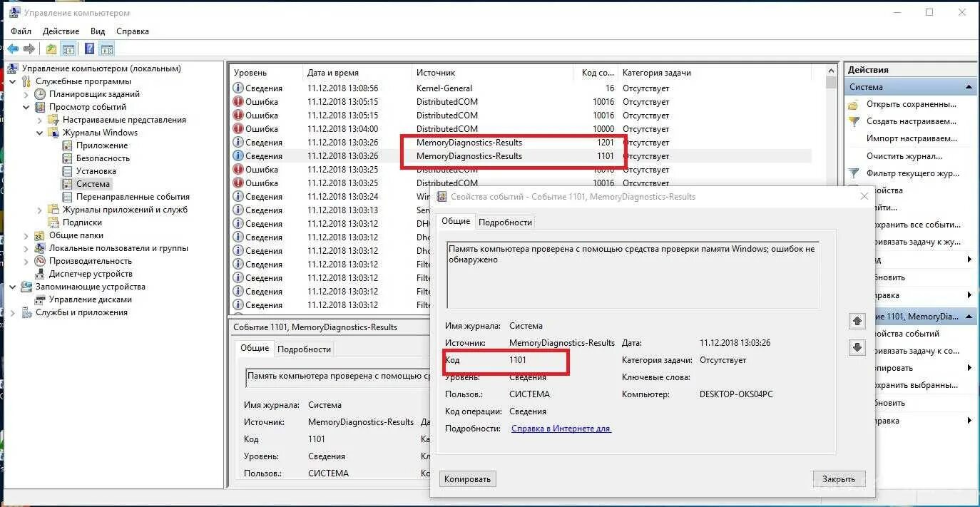Click the up arrow in event properties dialog
The width and height of the screenshot is (980, 507).
tap(857, 321)
